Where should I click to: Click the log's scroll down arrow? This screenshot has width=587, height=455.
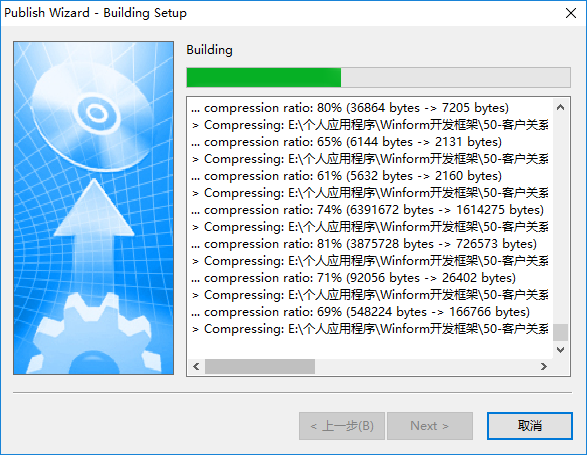[560, 350]
